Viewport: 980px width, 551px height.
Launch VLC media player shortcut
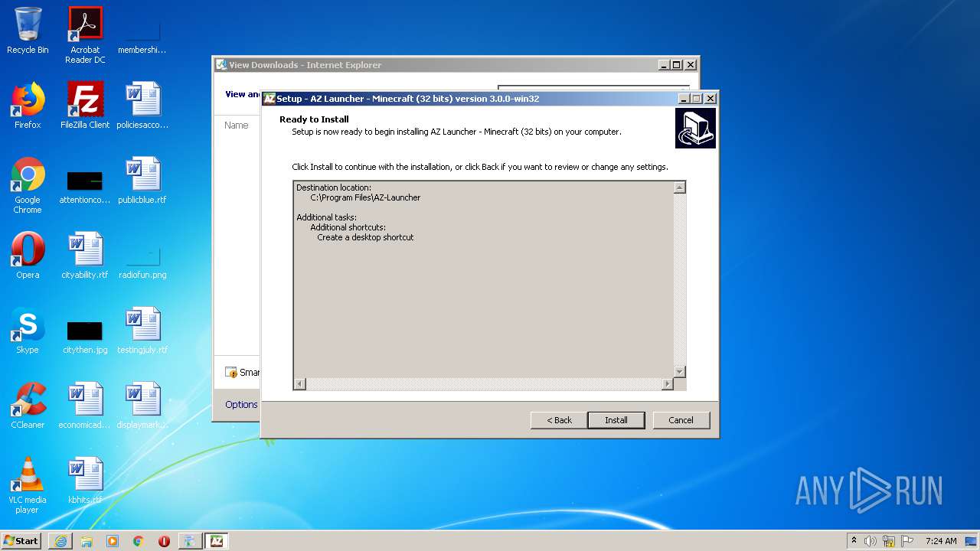pyautogui.click(x=28, y=485)
